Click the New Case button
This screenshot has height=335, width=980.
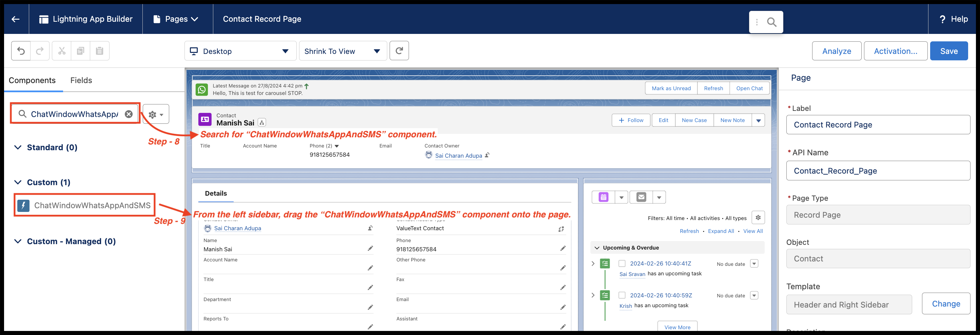pyautogui.click(x=694, y=120)
